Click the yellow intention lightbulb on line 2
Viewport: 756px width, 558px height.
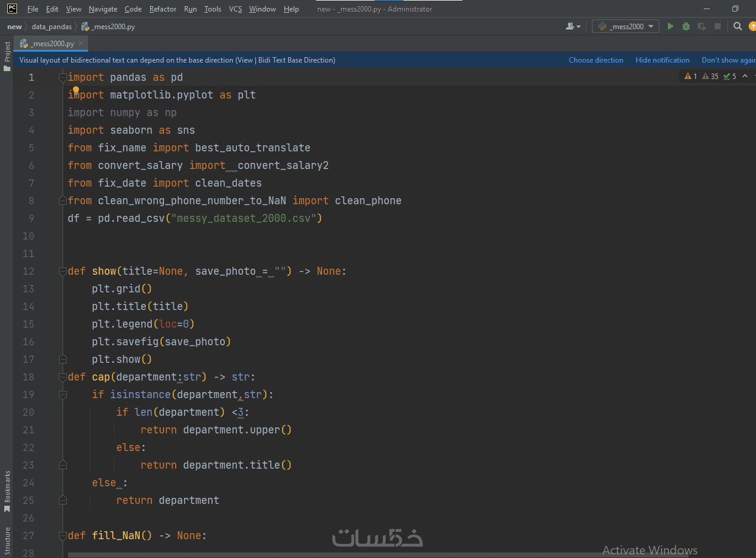coord(76,90)
